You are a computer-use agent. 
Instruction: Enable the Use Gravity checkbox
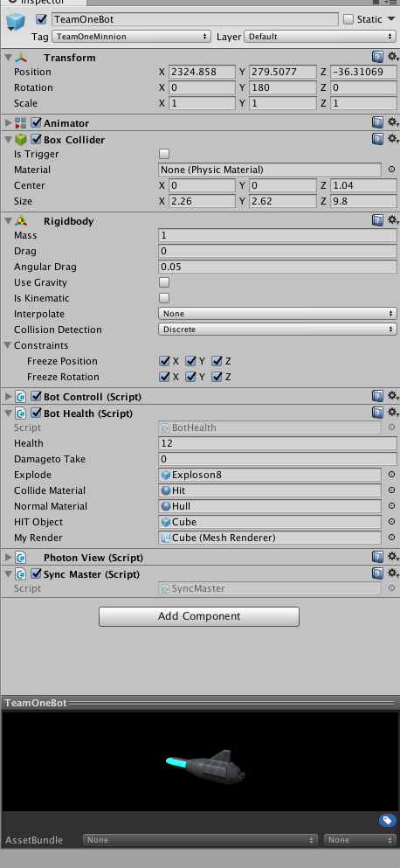coord(164,282)
